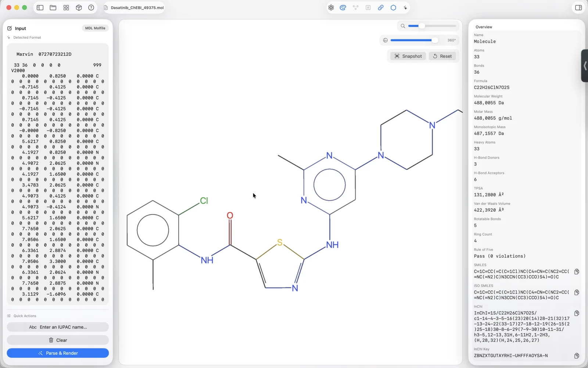Select the InChI Key value text
Viewport: 588px width, 368px height.
(510, 356)
